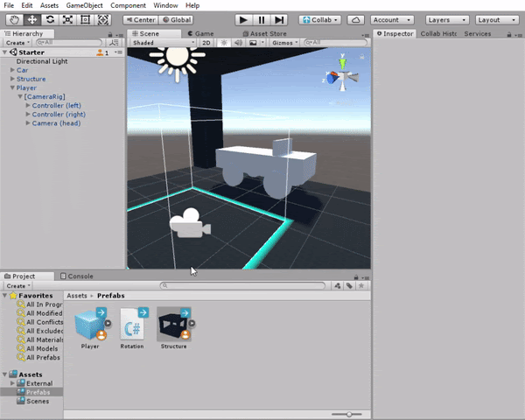
Task: Switch to the Asset Store tab
Action: point(265,33)
